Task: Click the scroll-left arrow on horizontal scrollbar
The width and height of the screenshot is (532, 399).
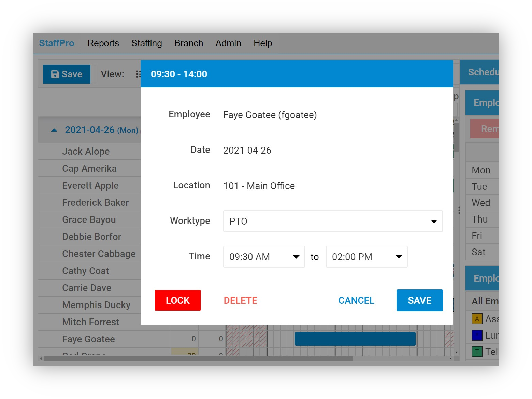Action: point(41,358)
